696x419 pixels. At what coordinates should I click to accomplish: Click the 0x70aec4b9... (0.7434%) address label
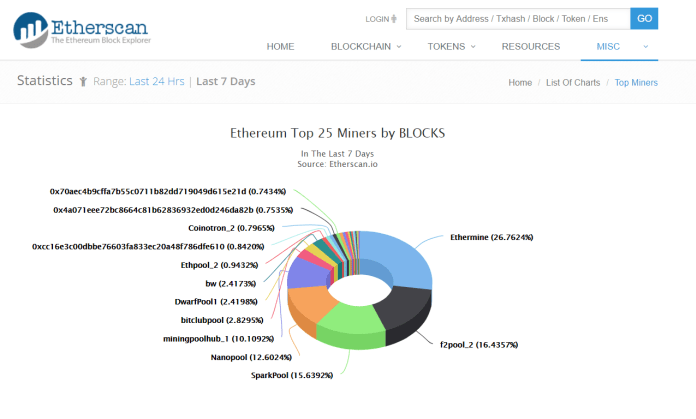tap(168, 192)
